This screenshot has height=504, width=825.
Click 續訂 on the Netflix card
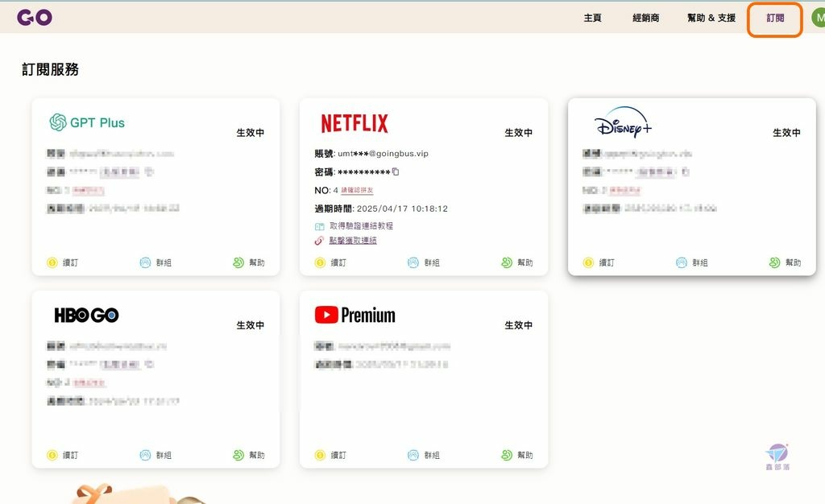[330, 262]
